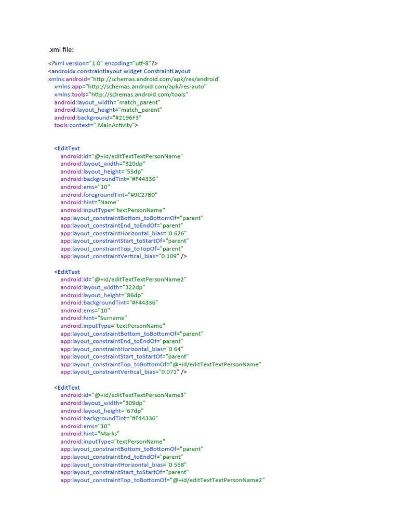Select the xmlns:tools schema line

[121, 95]
